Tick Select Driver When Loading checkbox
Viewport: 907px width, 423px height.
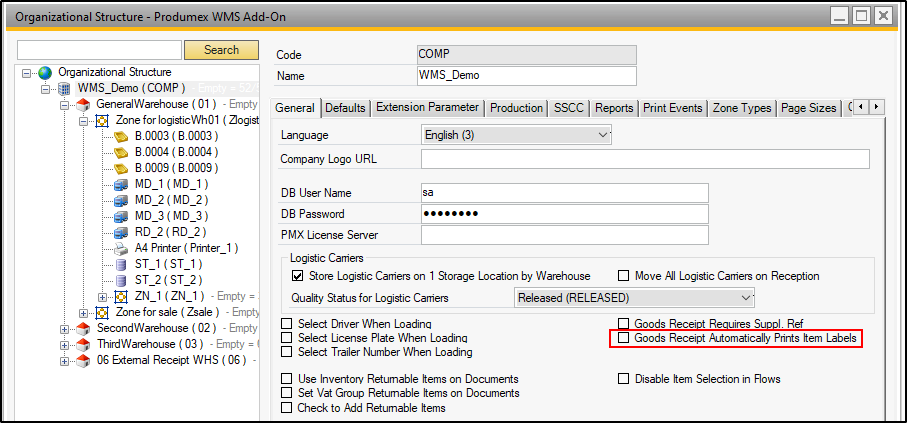288,324
